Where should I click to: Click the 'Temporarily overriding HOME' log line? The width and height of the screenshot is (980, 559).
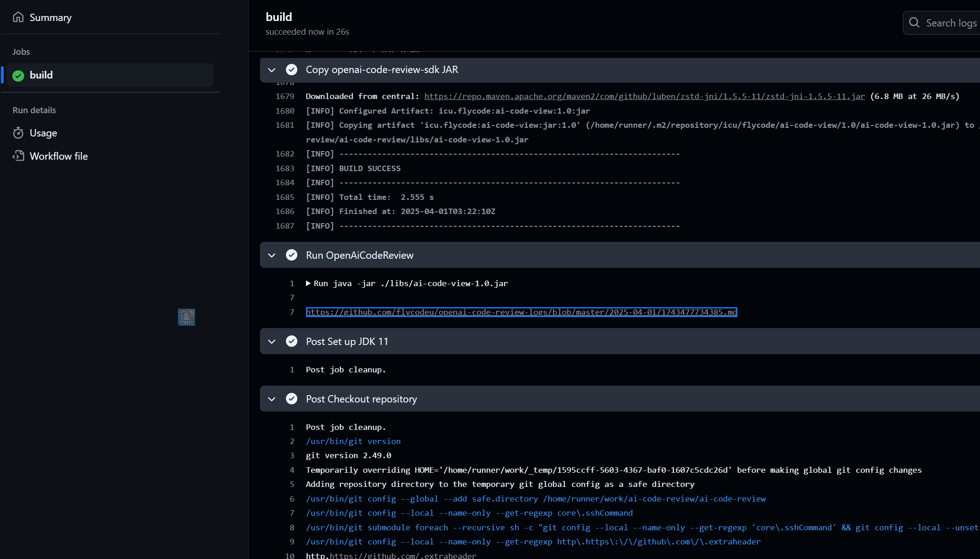pos(614,470)
